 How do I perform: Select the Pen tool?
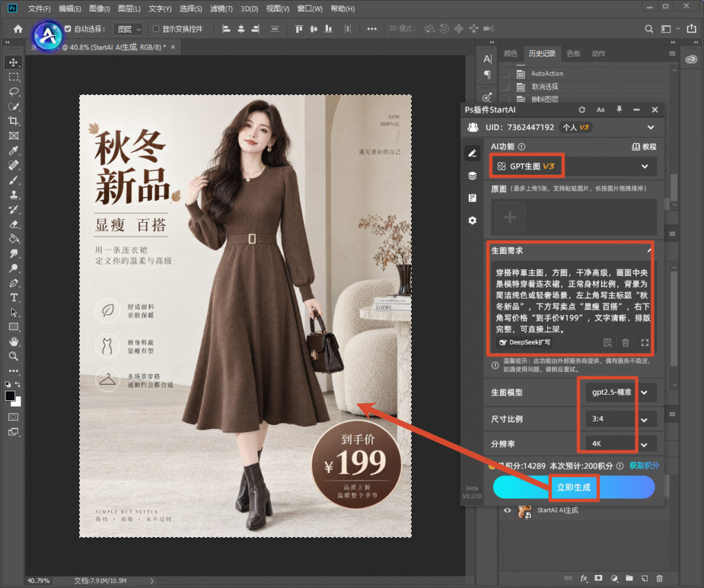[x=14, y=283]
